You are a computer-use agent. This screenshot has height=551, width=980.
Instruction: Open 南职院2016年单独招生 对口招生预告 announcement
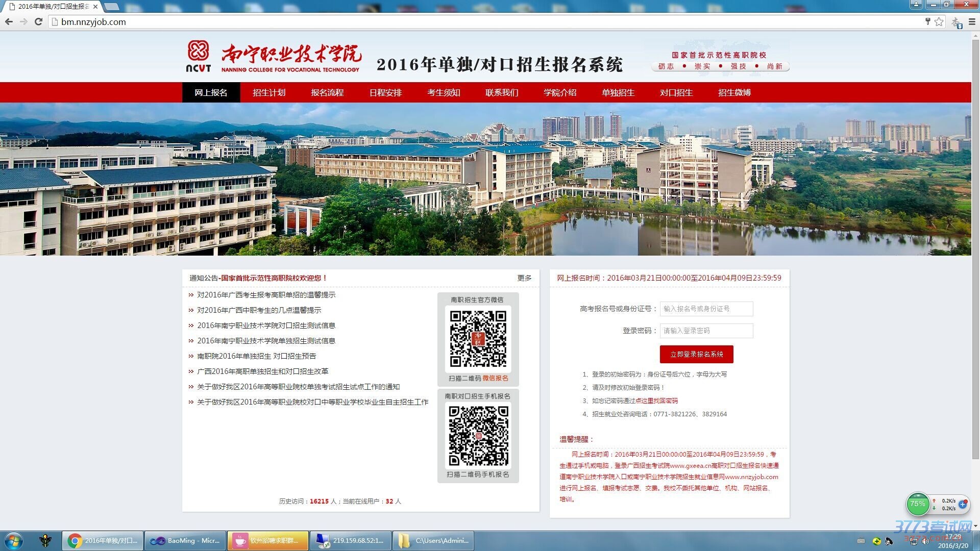(x=256, y=356)
